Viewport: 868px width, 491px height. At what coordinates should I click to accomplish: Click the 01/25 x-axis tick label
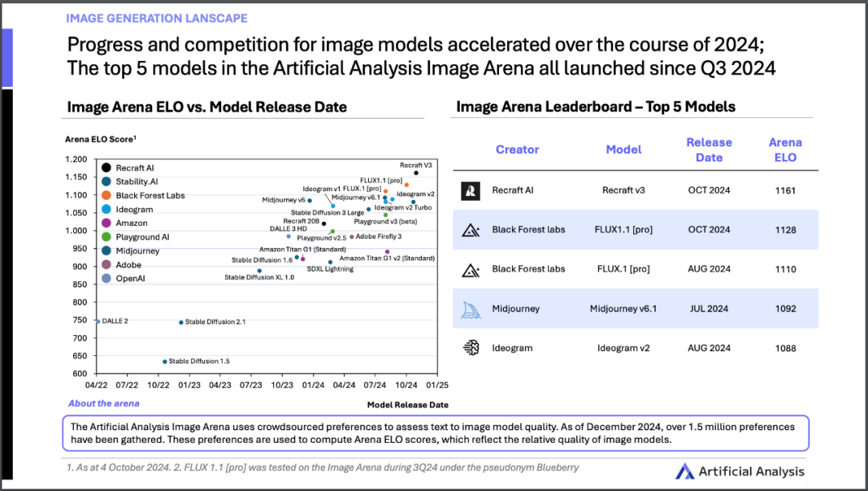point(436,385)
